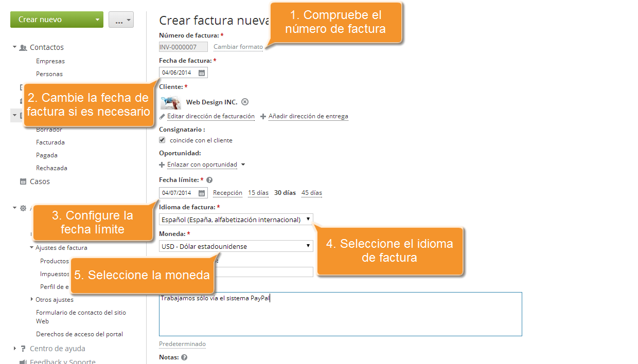Image resolution: width=638 pixels, height=364 pixels.
Task: Click the plus icon beside Enlazar con oportunidad
Action: (163, 165)
